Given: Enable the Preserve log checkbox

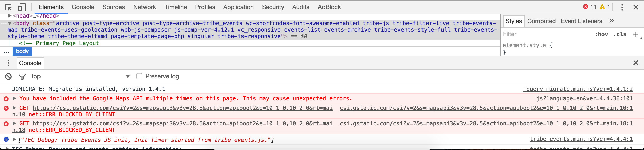Looking at the screenshot, I should click(x=139, y=76).
